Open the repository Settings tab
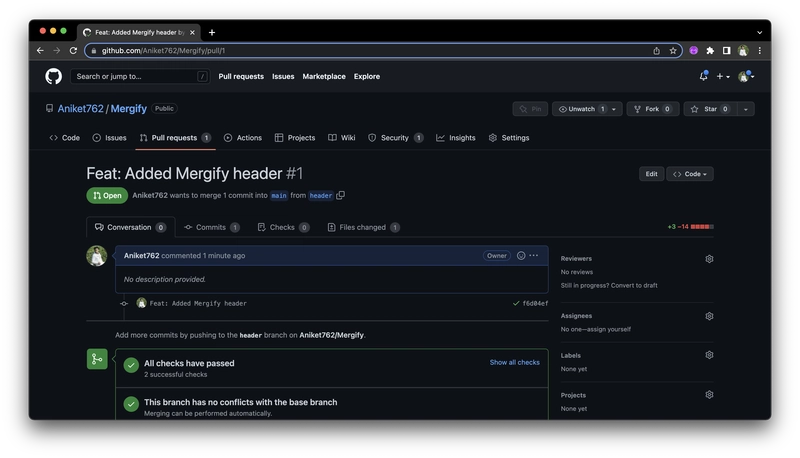Screen dimensions: 800x458 click(509, 138)
